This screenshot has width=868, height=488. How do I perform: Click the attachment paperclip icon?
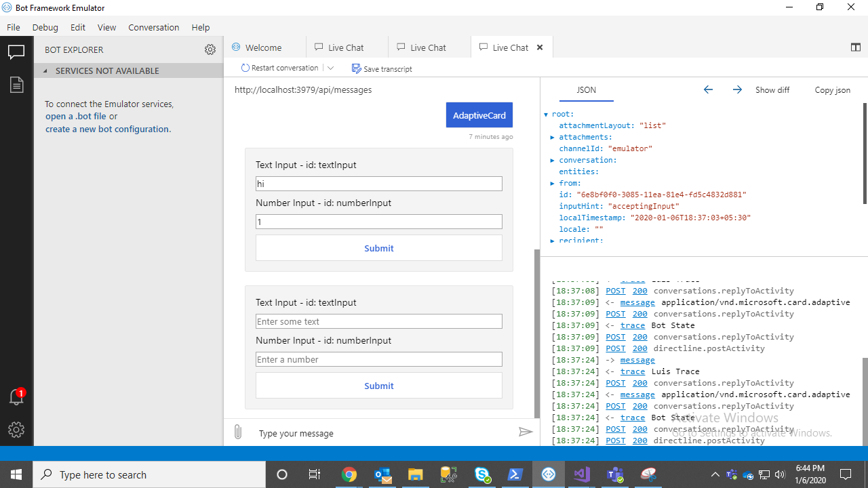[x=238, y=432]
